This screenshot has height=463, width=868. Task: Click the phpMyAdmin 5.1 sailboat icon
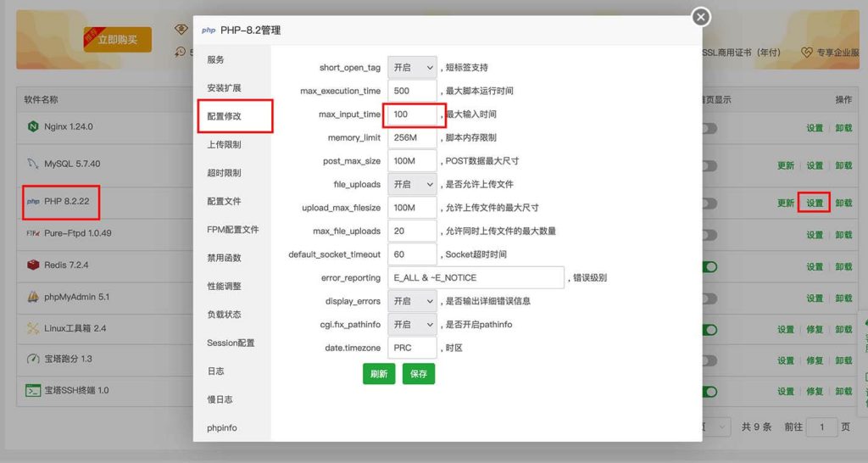[33, 296]
